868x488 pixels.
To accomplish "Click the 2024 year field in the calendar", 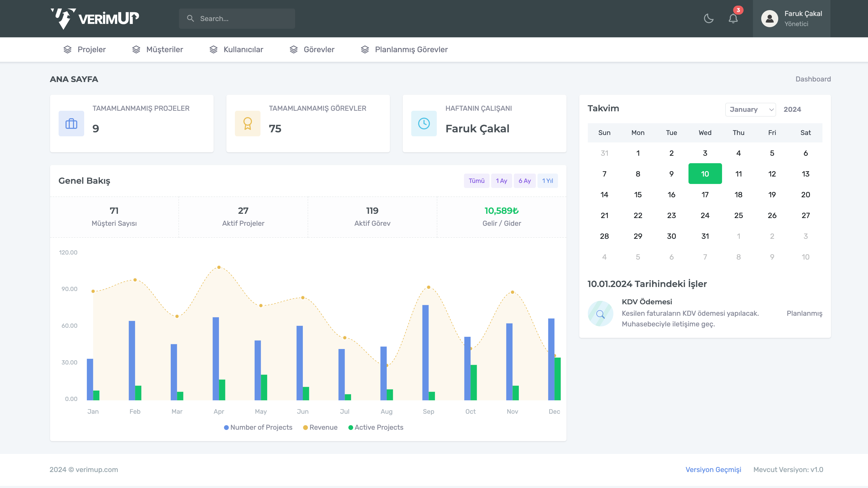I will click(x=792, y=109).
